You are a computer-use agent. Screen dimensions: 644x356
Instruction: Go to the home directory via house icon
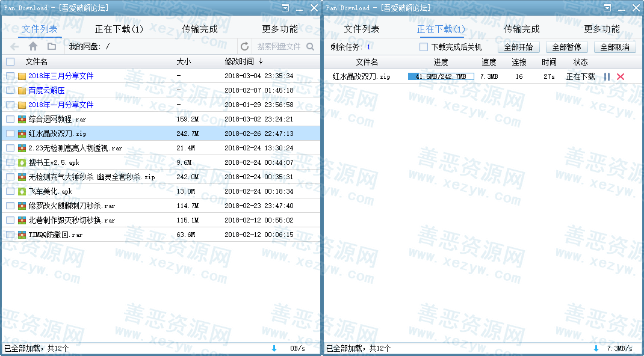[x=33, y=46]
